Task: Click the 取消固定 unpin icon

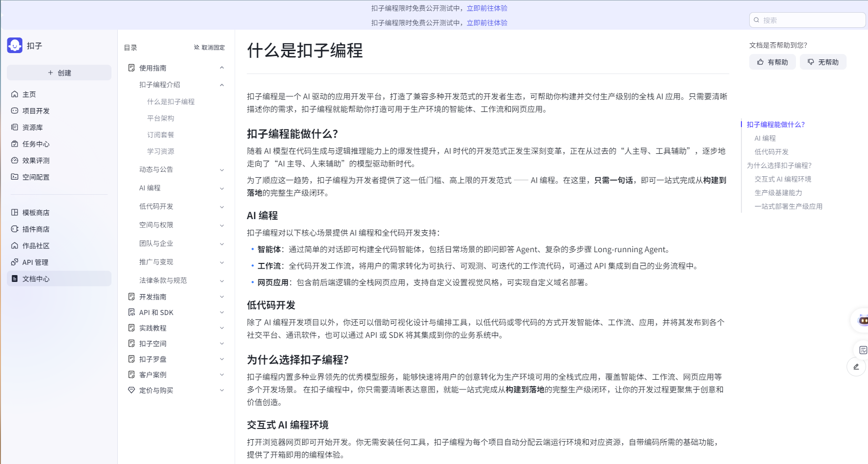Action: tap(197, 47)
